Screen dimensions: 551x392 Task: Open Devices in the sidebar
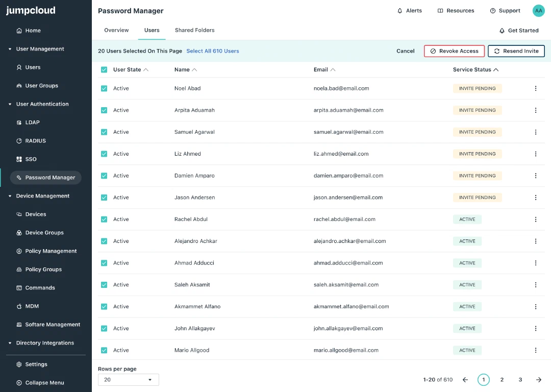click(x=31, y=214)
